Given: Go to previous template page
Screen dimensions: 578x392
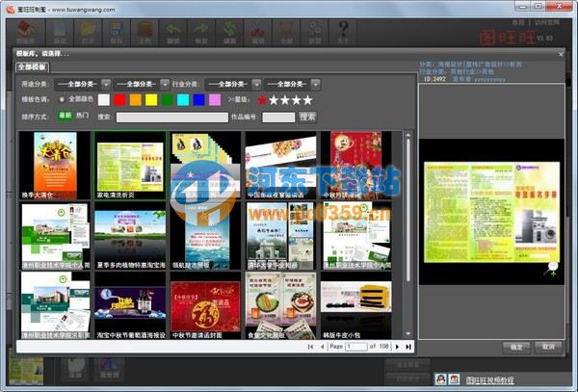Looking at the screenshot, I should [322, 347].
